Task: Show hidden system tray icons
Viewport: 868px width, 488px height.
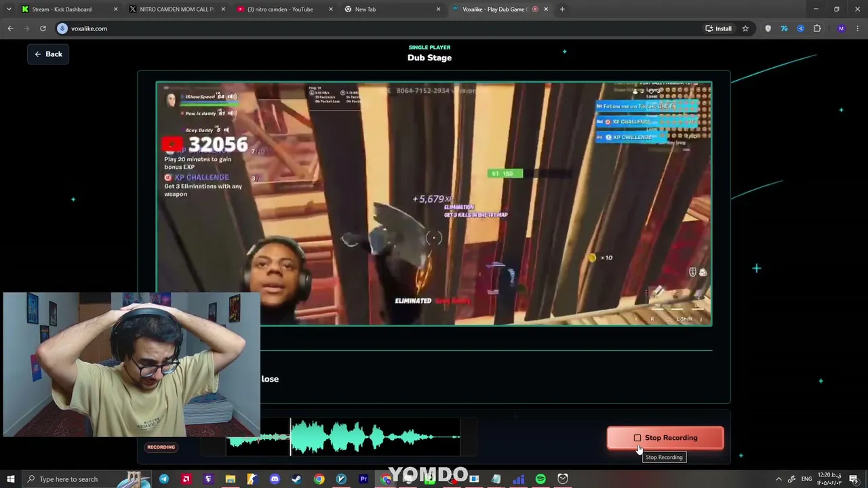Action: 778,479
